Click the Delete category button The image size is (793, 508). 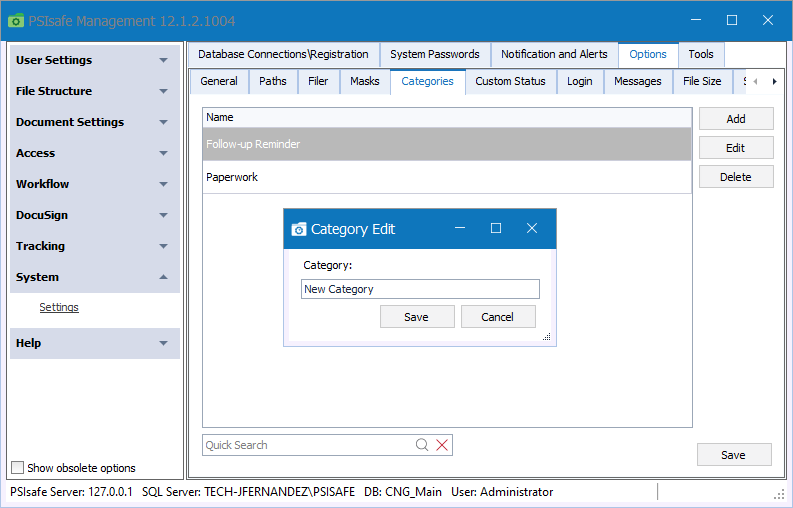click(x=736, y=177)
